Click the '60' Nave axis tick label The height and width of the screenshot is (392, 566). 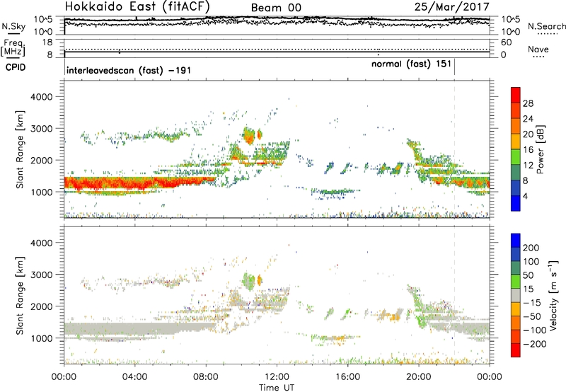click(506, 42)
